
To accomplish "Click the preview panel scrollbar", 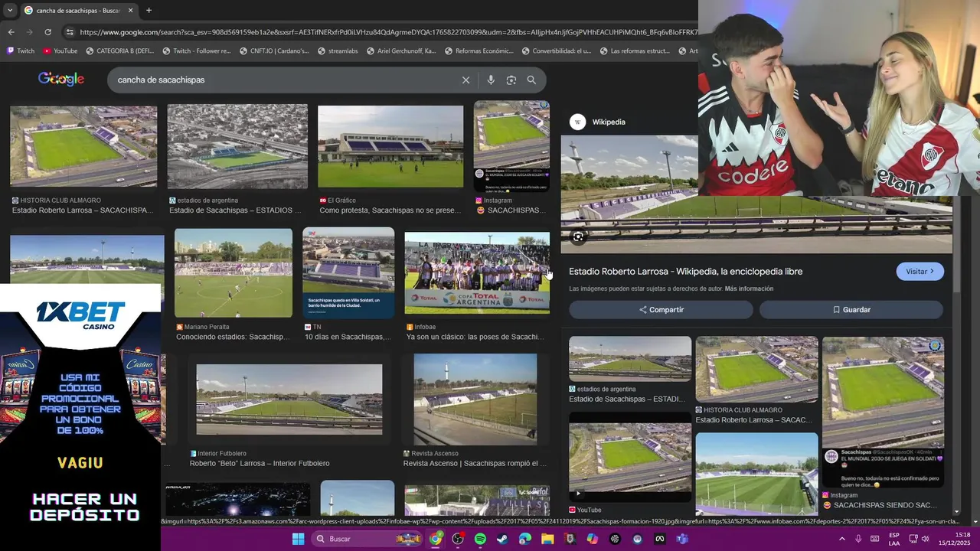I will click(x=956, y=245).
